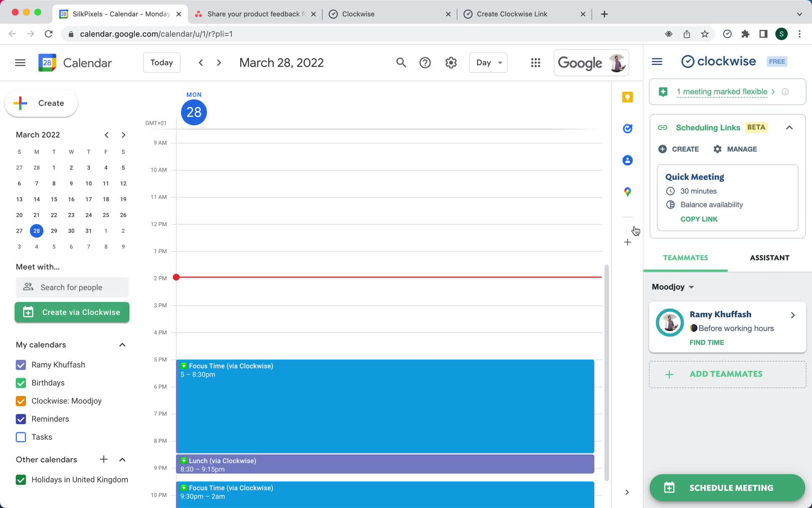The height and width of the screenshot is (508, 812).
Task: Click the location pin sidebar icon
Action: 628,192
